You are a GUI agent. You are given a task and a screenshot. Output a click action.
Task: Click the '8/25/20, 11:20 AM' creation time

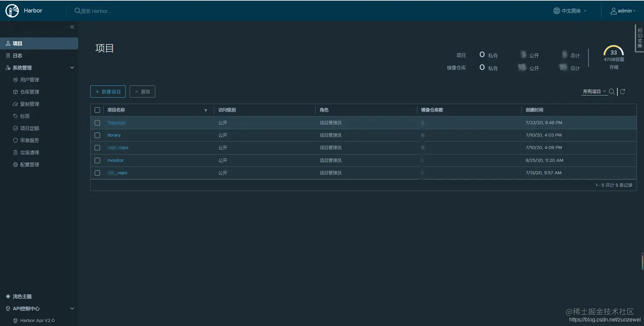[x=544, y=160]
